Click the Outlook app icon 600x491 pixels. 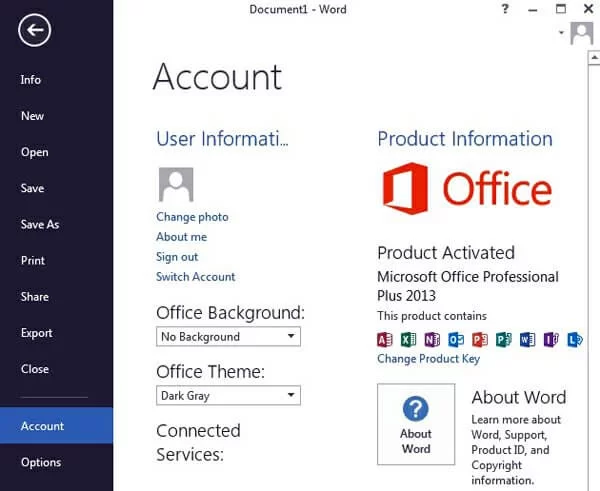click(x=456, y=339)
